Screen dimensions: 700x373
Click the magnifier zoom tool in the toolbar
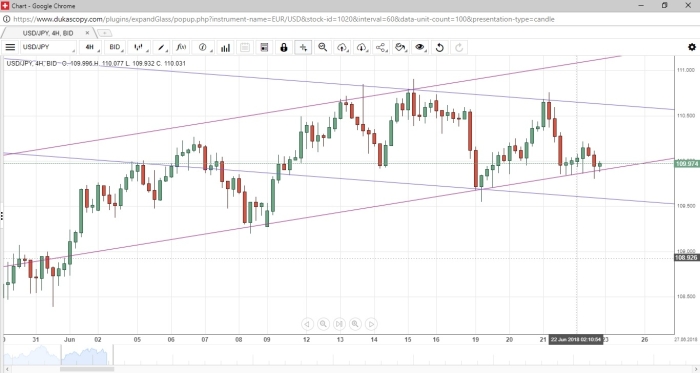[x=322, y=47]
